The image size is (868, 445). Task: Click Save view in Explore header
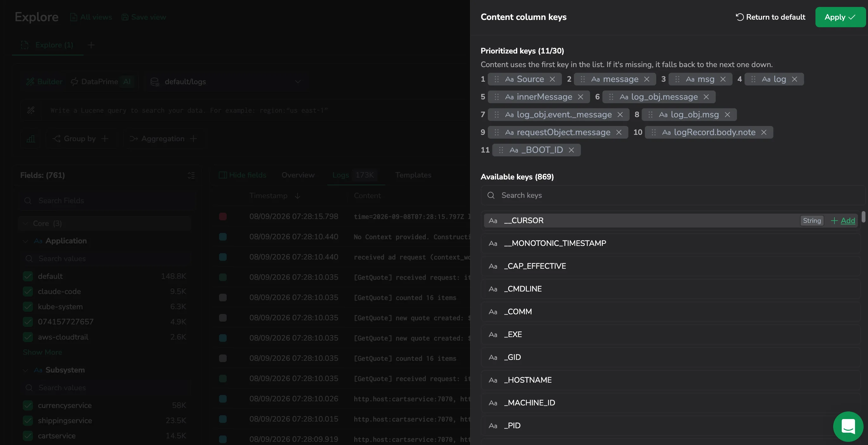pyautogui.click(x=144, y=17)
